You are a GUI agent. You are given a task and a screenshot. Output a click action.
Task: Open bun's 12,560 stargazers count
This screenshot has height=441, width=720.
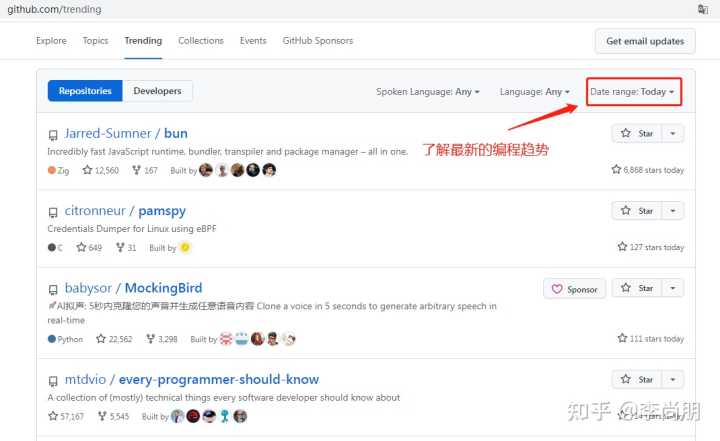pos(101,170)
